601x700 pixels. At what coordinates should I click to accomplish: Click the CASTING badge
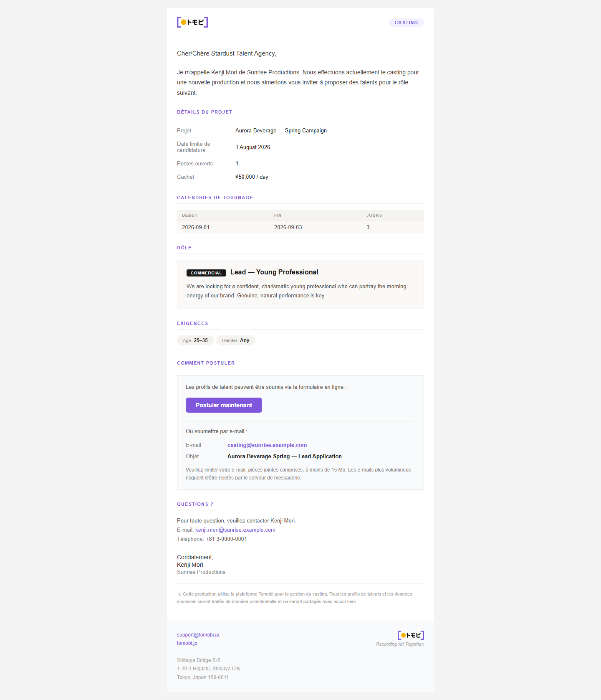point(406,23)
